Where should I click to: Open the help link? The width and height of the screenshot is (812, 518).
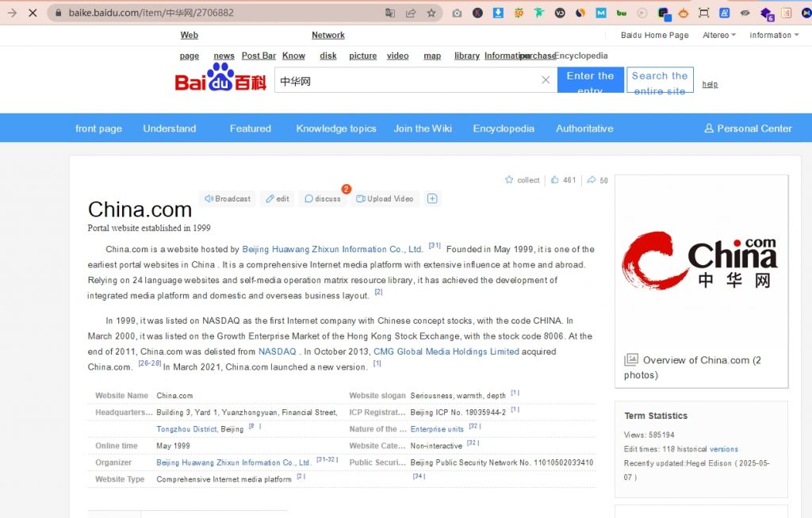click(x=710, y=84)
